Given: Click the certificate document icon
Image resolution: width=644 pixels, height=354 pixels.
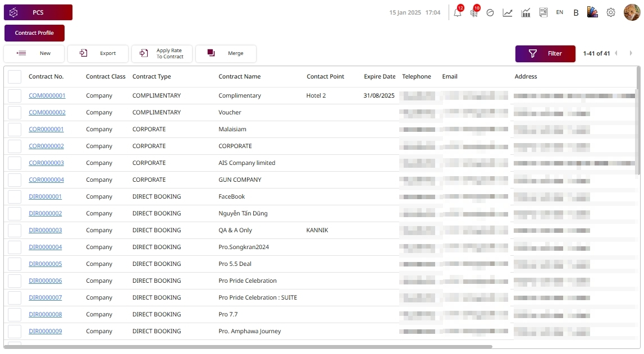Looking at the screenshot, I should pos(543,12).
